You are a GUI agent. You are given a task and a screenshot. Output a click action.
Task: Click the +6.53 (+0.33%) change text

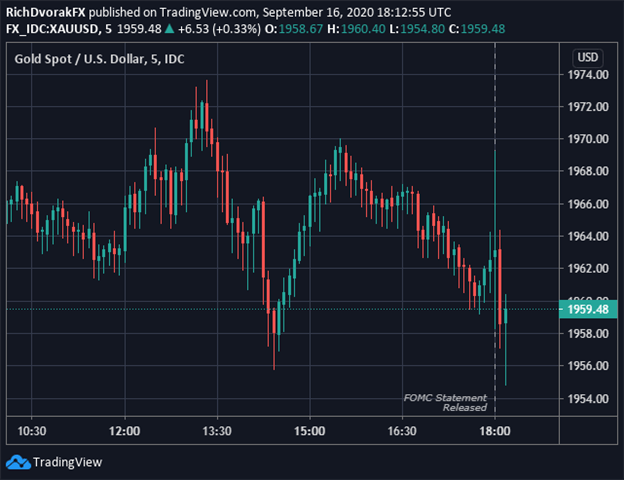pyautogui.click(x=219, y=29)
